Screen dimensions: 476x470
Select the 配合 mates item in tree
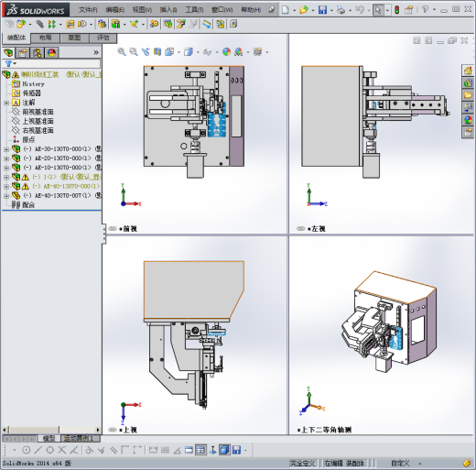pos(28,205)
